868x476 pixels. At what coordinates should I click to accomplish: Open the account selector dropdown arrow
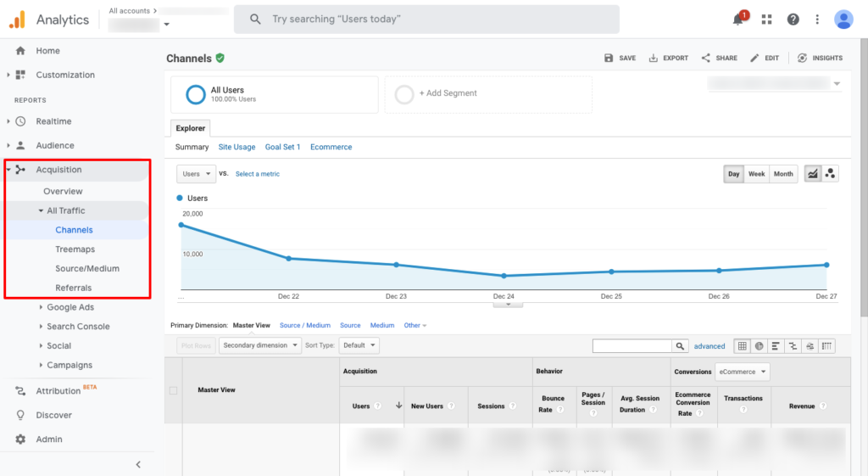(167, 25)
